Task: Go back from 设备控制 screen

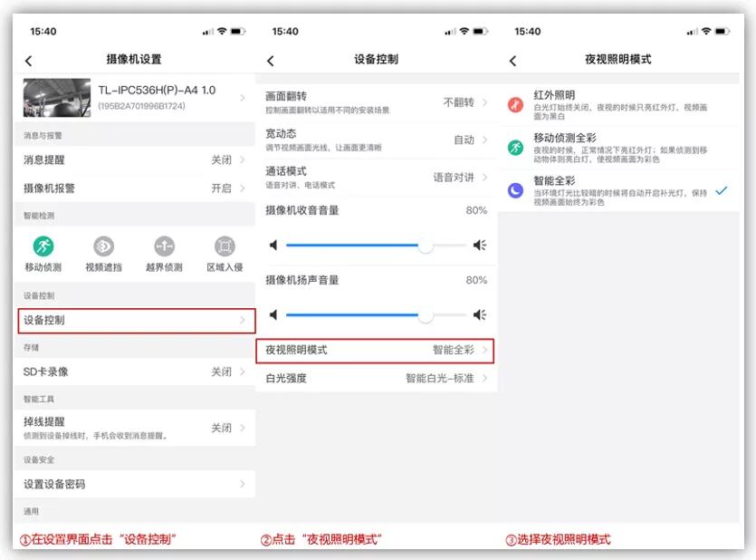Action: coord(270,59)
